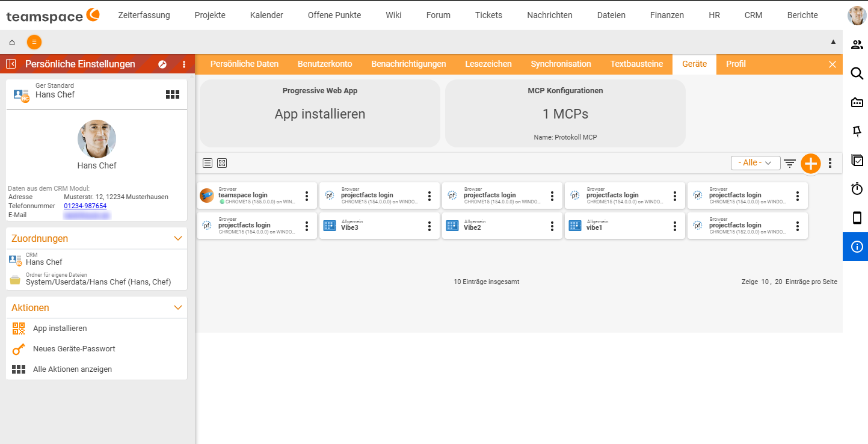Open the Vibe2 device card
This screenshot has width=868, height=444.
(502, 226)
